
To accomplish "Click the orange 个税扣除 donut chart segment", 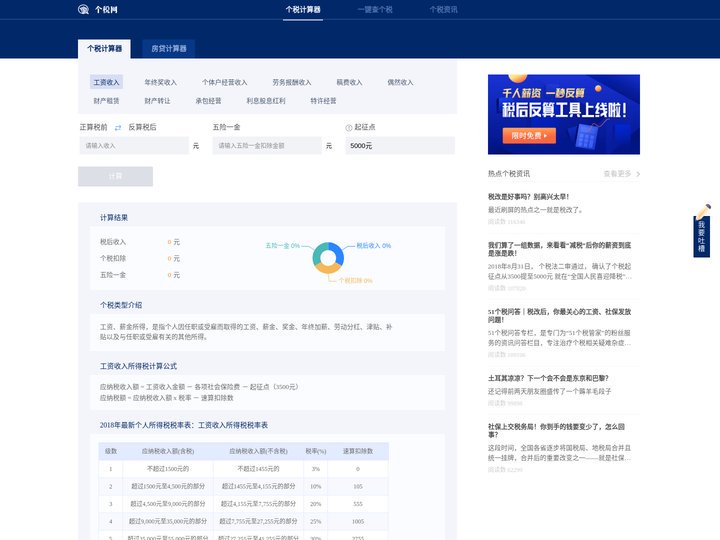I will coord(328,269).
